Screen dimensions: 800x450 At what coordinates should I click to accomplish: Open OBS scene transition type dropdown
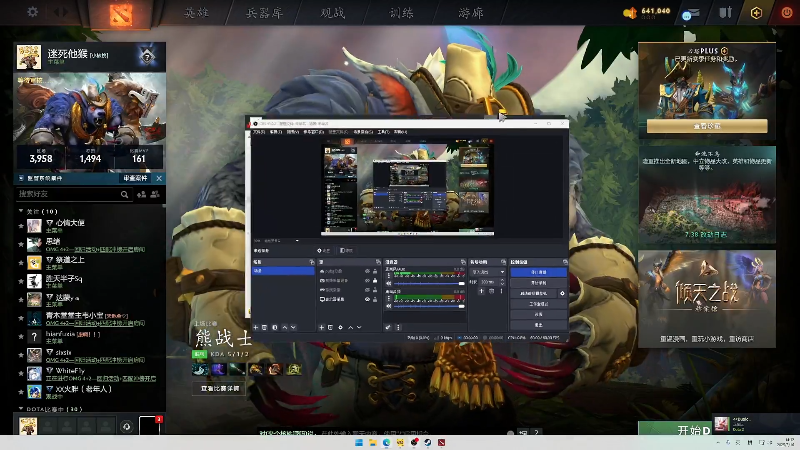[x=487, y=272]
